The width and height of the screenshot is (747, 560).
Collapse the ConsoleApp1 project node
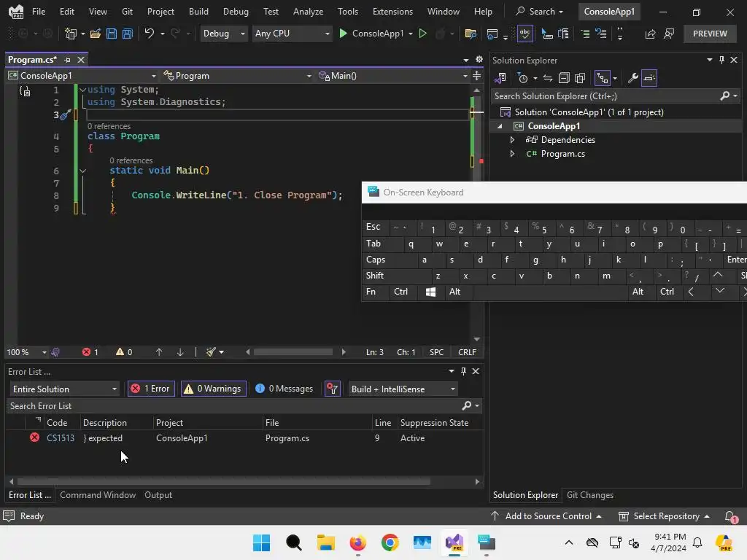tap(500, 126)
